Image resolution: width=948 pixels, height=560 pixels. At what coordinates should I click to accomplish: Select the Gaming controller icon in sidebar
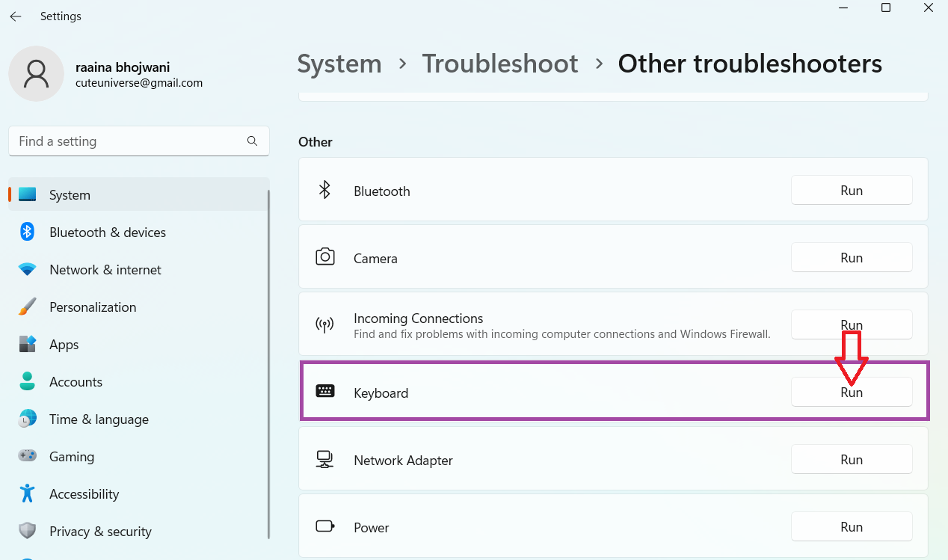tap(27, 456)
